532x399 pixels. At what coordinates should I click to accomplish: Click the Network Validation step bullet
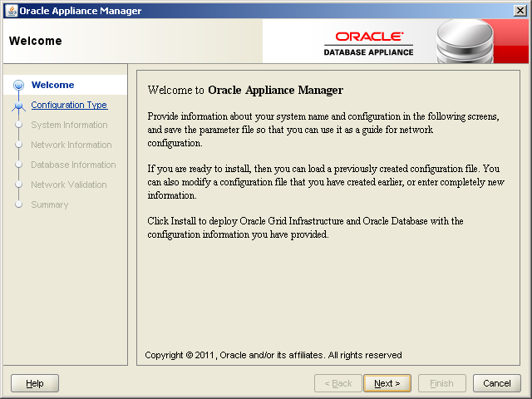[18, 185]
